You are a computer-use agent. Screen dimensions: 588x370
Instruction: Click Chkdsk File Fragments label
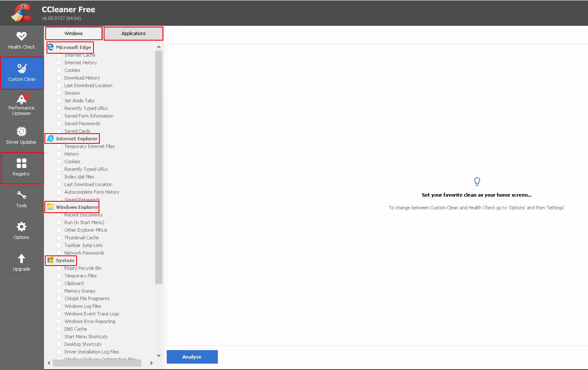point(87,299)
